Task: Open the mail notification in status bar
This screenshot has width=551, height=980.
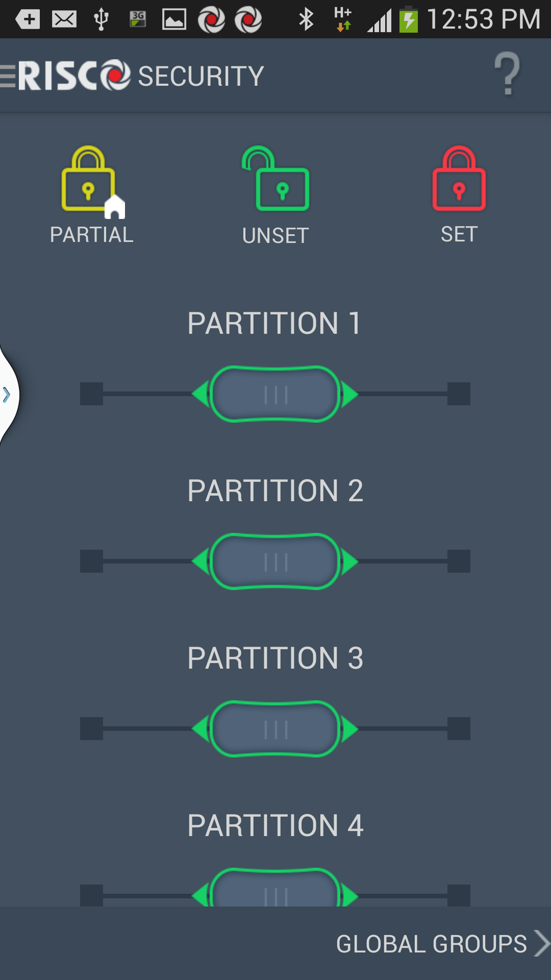Action: (65, 19)
